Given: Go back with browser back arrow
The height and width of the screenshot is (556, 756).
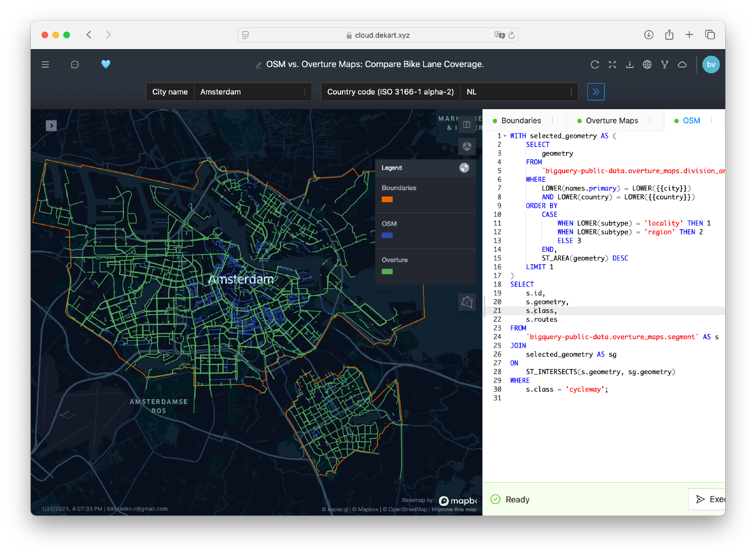Looking at the screenshot, I should [x=89, y=34].
